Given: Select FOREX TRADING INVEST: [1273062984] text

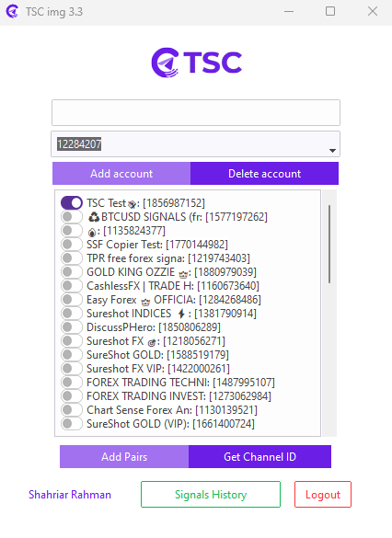Looking at the screenshot, I should 179,396.
